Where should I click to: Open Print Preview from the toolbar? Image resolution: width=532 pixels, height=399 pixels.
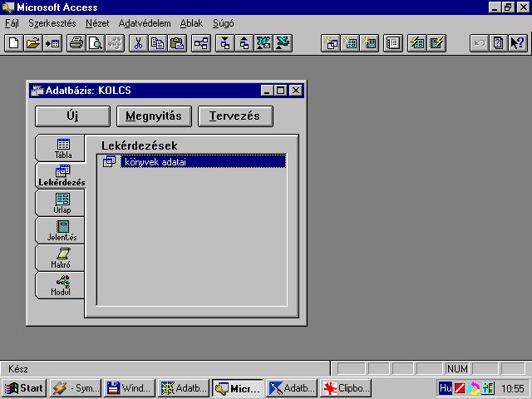(x=96, y=43)
